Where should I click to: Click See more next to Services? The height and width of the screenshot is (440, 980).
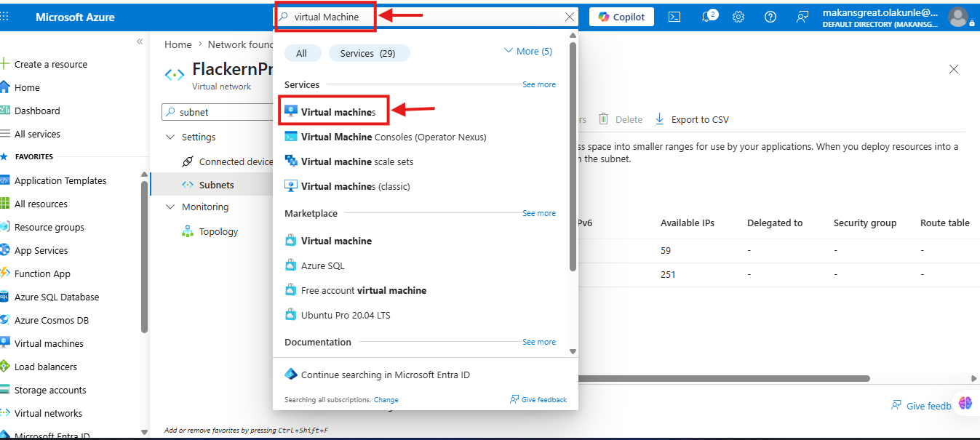[539, 85]
